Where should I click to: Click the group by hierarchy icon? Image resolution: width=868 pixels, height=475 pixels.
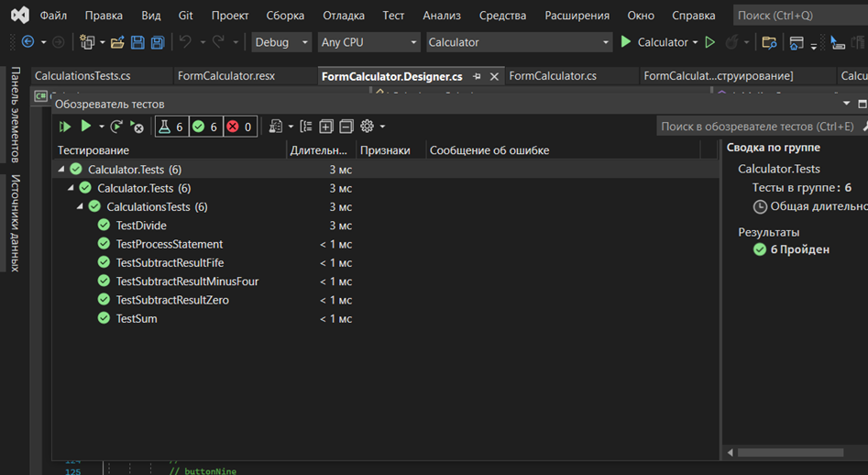tap(306, 127)
